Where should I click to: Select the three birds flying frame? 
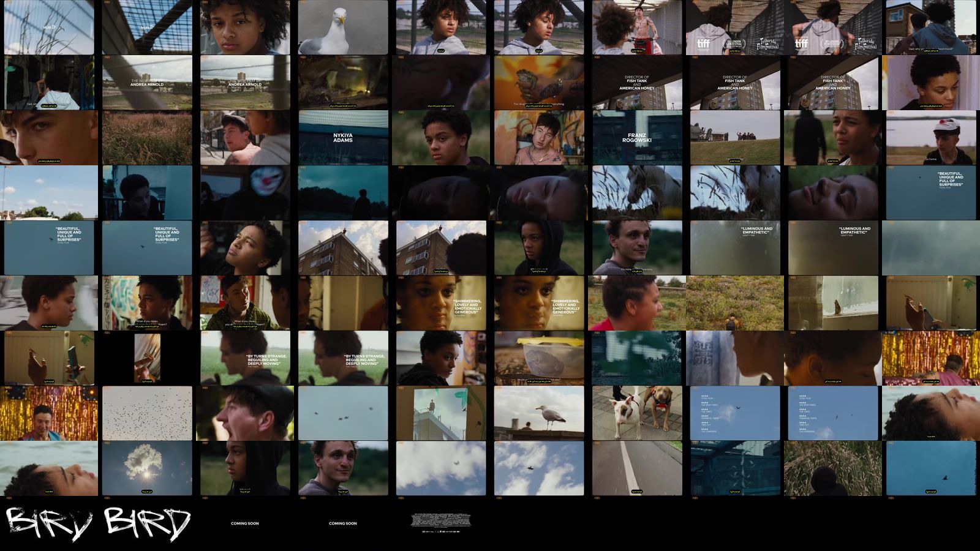tap(343, 413)
